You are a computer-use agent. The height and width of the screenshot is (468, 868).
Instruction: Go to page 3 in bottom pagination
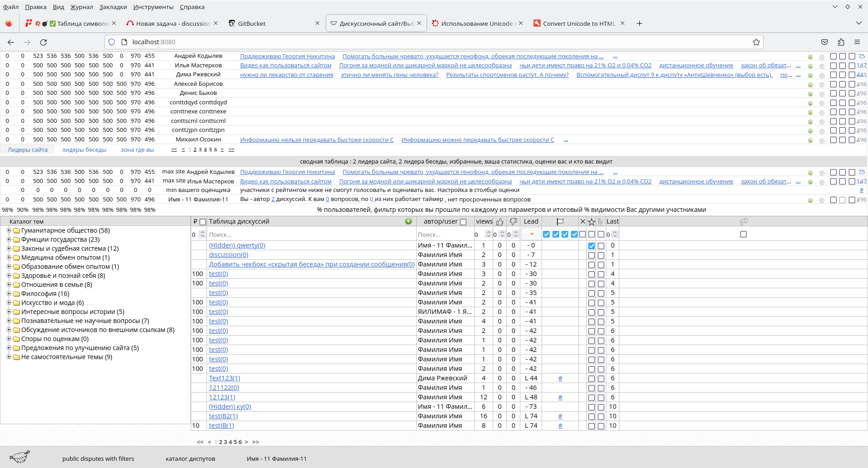tap(225, 442)
